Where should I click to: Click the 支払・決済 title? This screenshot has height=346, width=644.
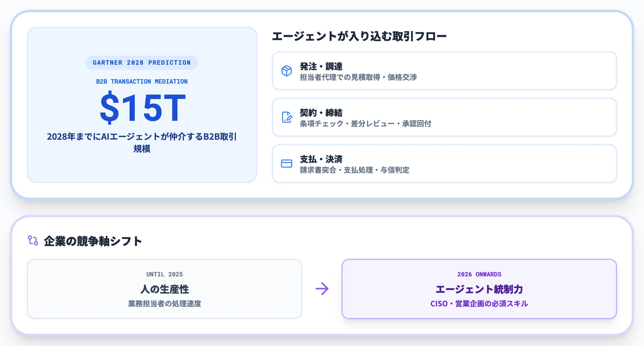321,159
